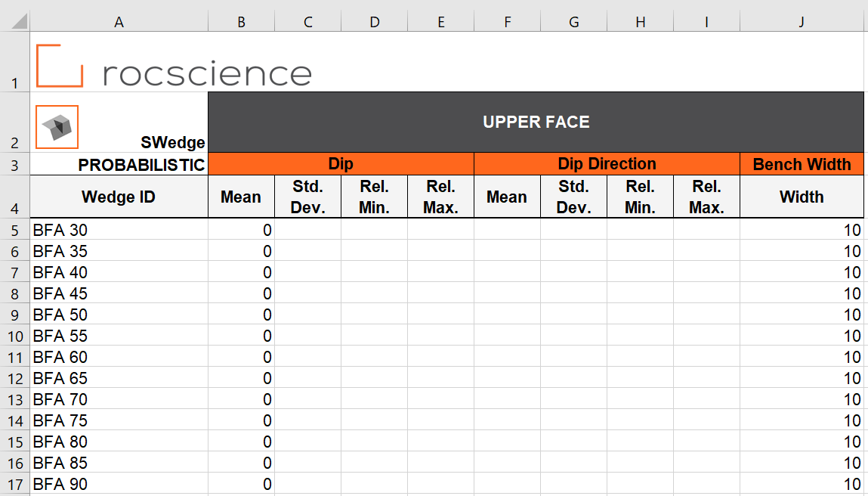The image size is (868, 496).
Task: Click the PROBABILISTIC label cell
Action: (119, 165)
